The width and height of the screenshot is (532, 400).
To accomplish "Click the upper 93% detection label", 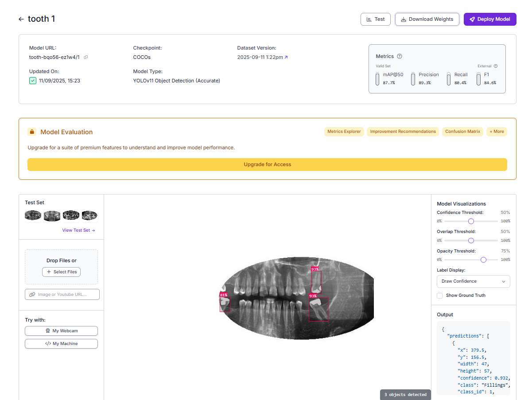I will 315,269.
